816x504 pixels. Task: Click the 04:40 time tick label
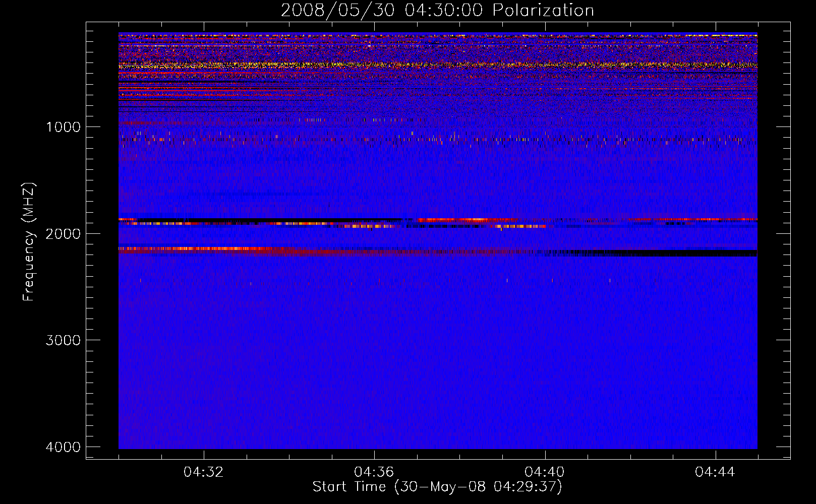[545, 472]
